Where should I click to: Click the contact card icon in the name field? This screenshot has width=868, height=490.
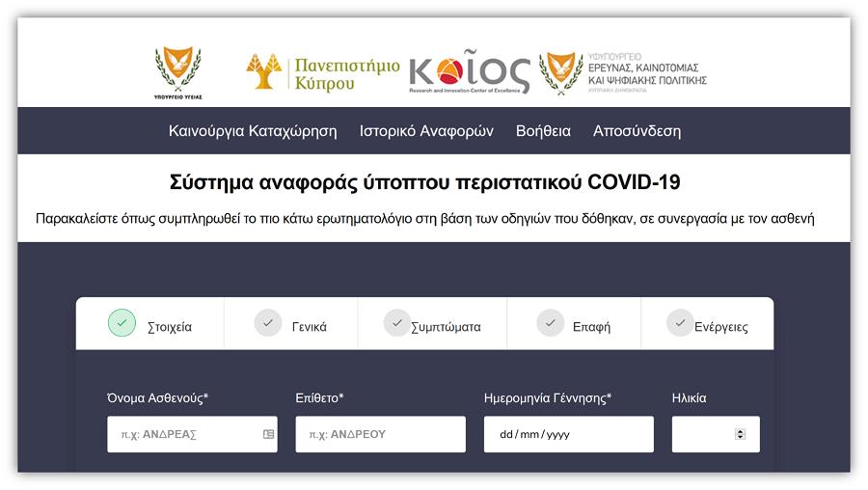pyautogui.click(x=268, y=434)
